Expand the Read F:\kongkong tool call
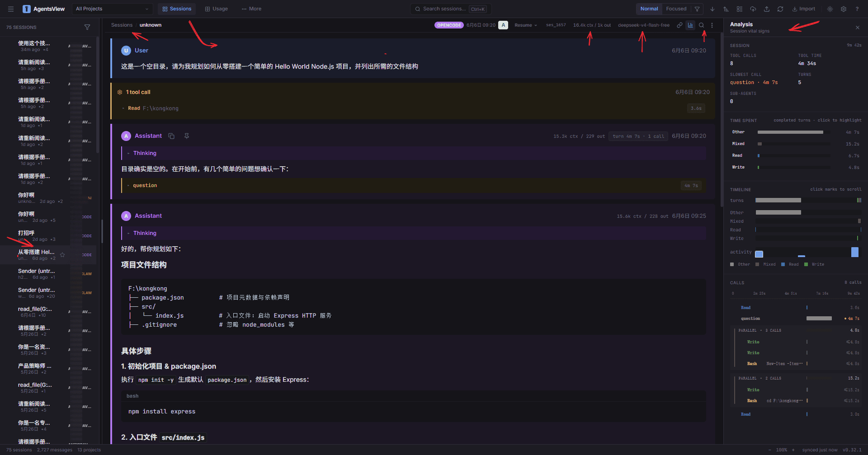This screenshot has width=868, height=455. click(413, 108)
